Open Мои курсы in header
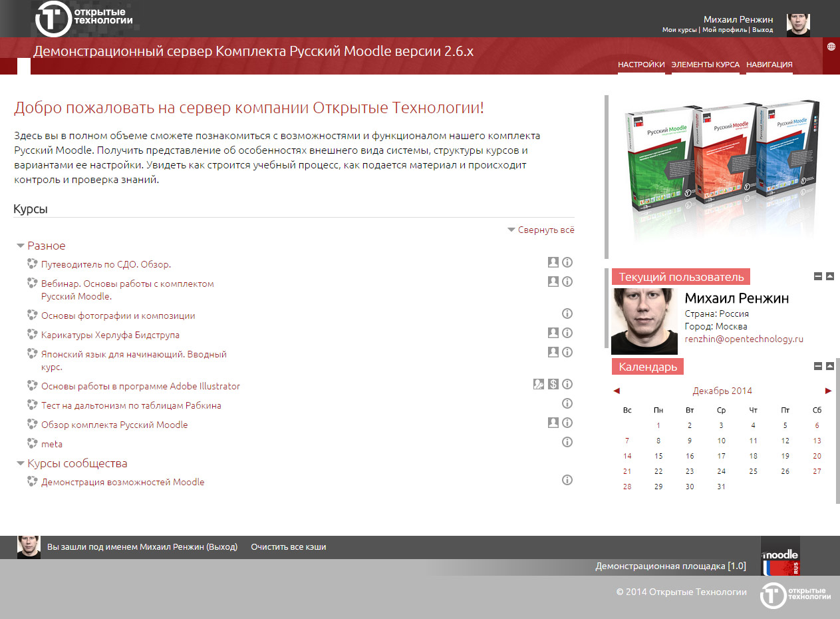 pos(679,30)
